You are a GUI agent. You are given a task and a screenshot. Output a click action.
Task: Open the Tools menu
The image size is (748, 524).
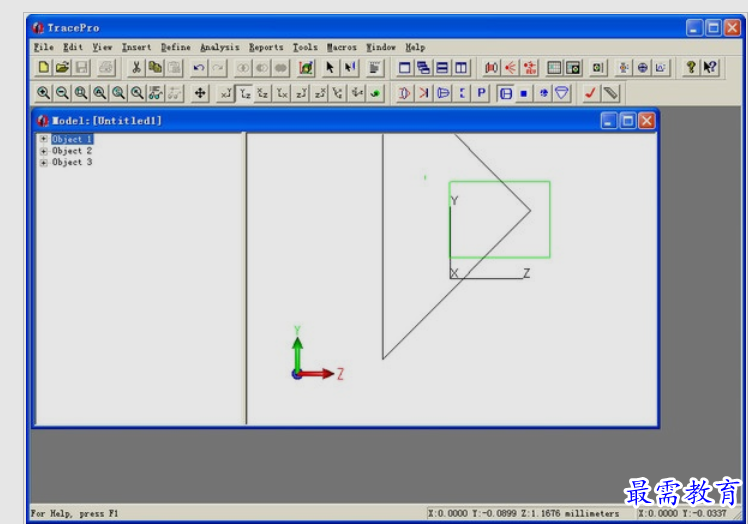(x=305, y=47)
